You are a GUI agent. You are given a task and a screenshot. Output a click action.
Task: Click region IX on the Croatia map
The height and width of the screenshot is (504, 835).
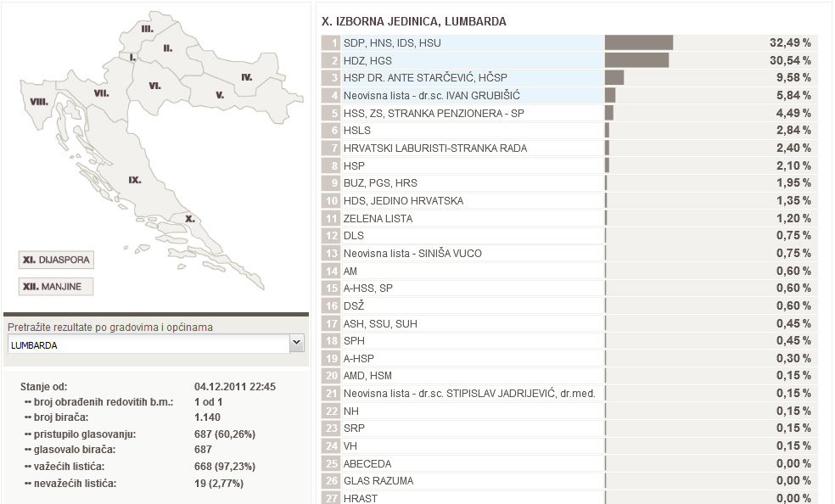coord(135,181)
